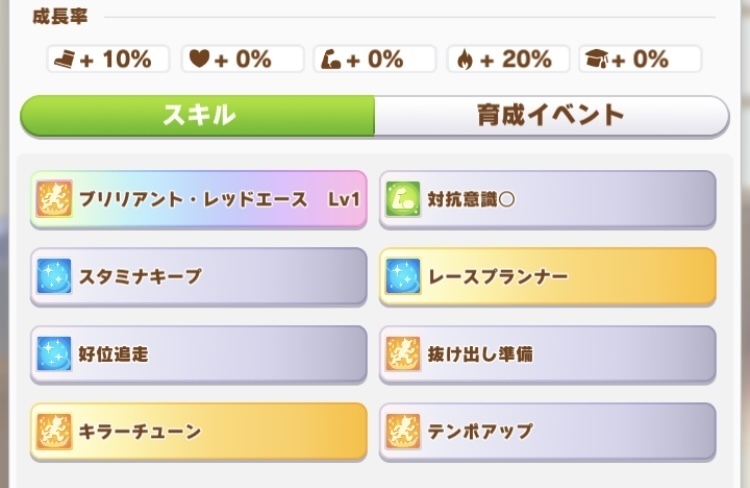Tap the ブリリアント・レッドエース skill icon
The width and height of the screenshot is (750, 488).
click(54, 199)
